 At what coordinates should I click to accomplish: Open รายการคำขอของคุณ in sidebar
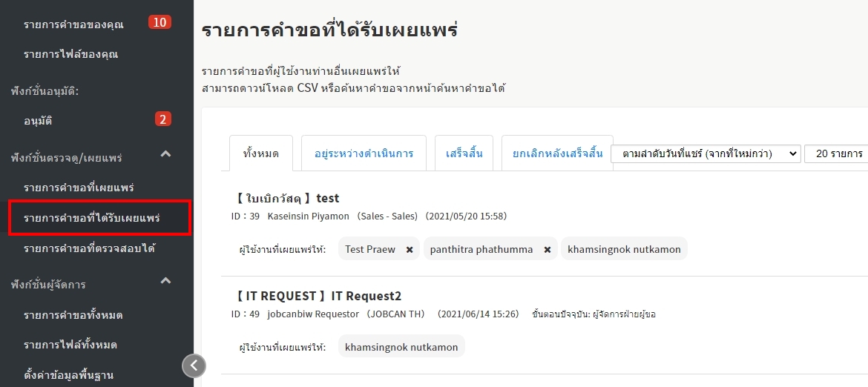pos(73,24)
